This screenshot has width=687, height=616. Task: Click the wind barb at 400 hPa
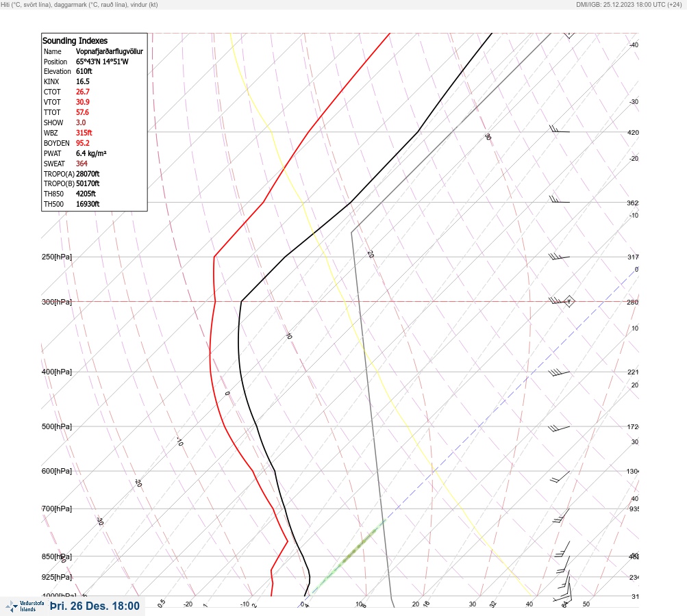click(559, 372)
